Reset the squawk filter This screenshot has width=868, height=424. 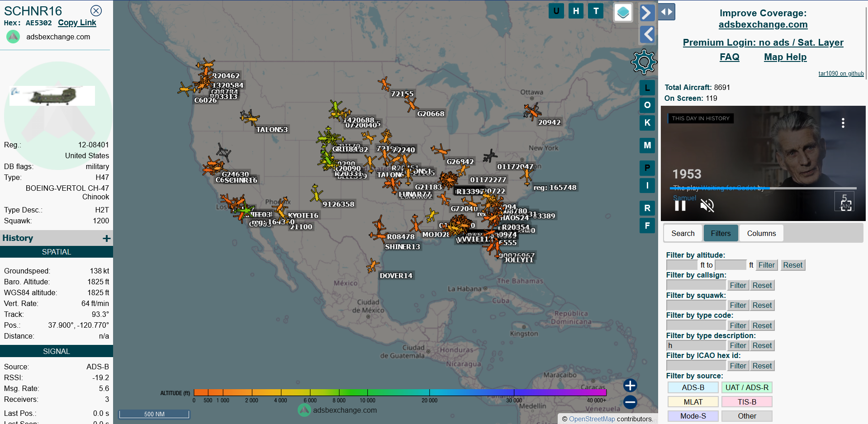tap(762, 305)
